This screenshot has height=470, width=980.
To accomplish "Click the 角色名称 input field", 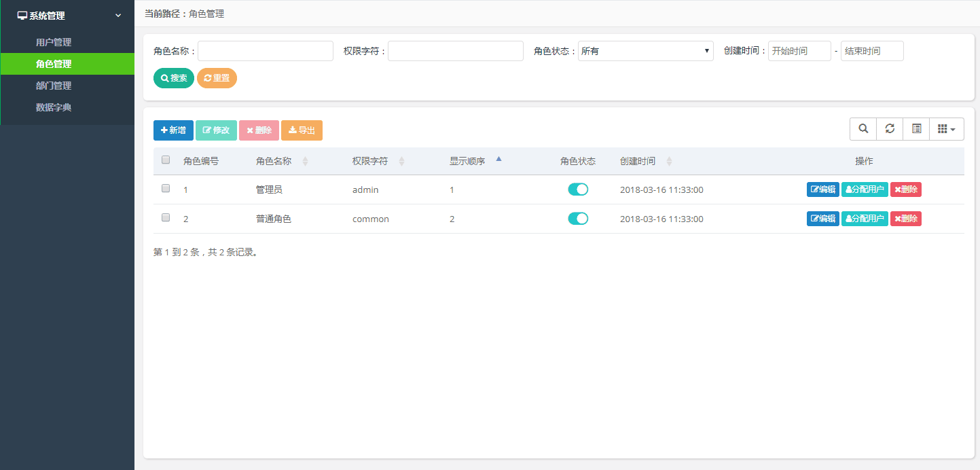I will pyautogui.click(x=265, y=51).
